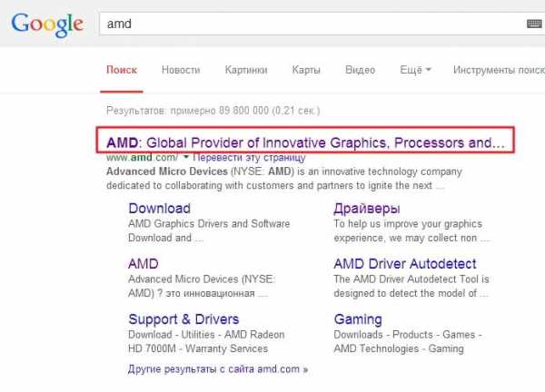Open the Видео tab

(x=360, y=70)
